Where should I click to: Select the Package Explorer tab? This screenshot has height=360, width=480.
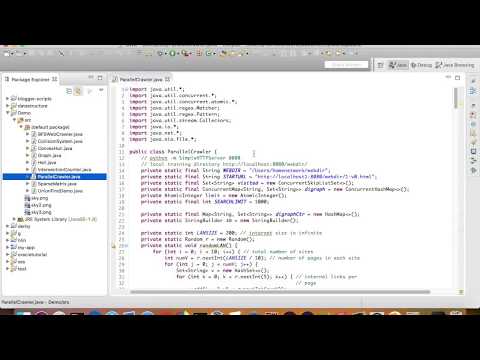pos(30,79)
